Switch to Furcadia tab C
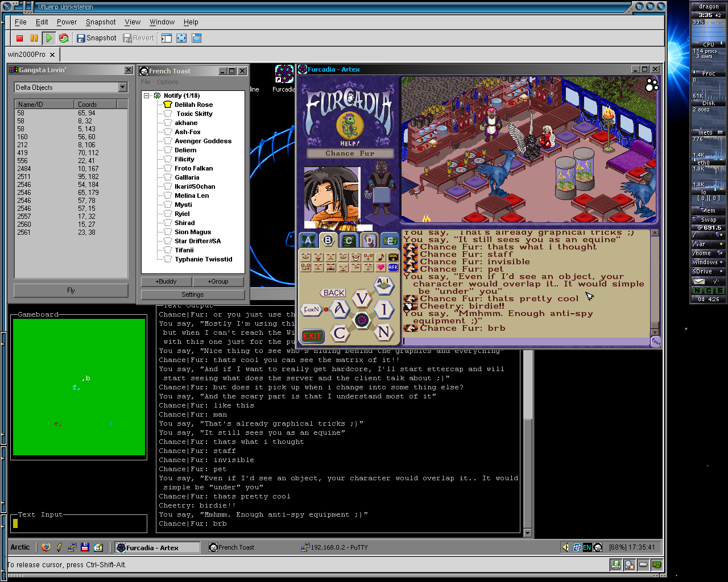728x582 pixels. (349, 240)
